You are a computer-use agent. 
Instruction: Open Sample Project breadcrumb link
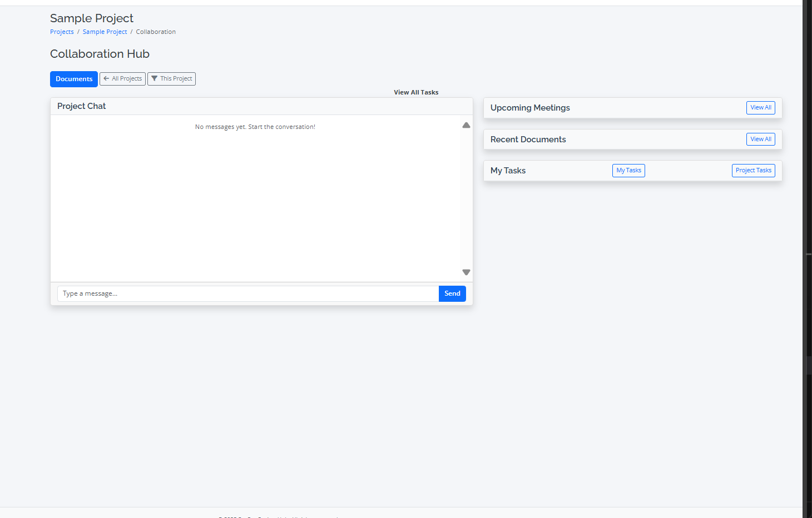coord(105,32)
